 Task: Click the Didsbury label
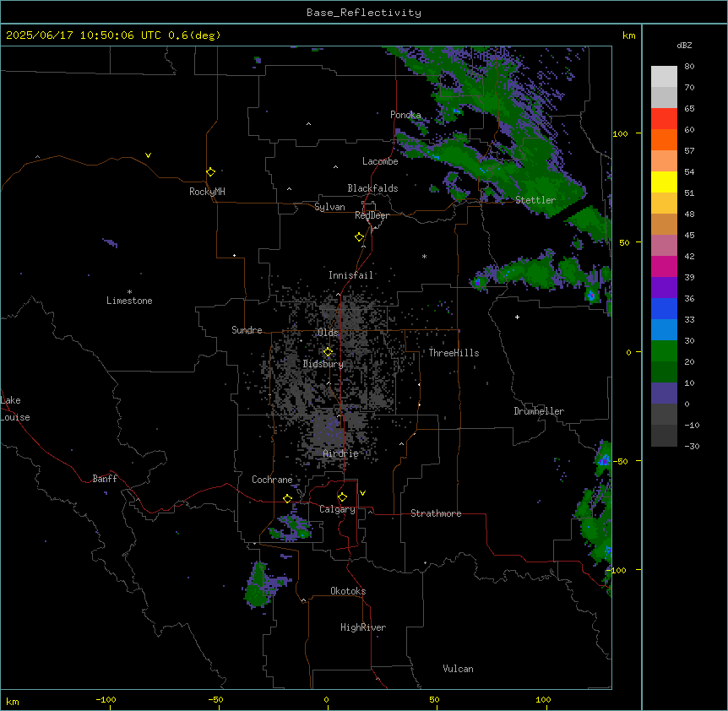(x=323, y=364)
